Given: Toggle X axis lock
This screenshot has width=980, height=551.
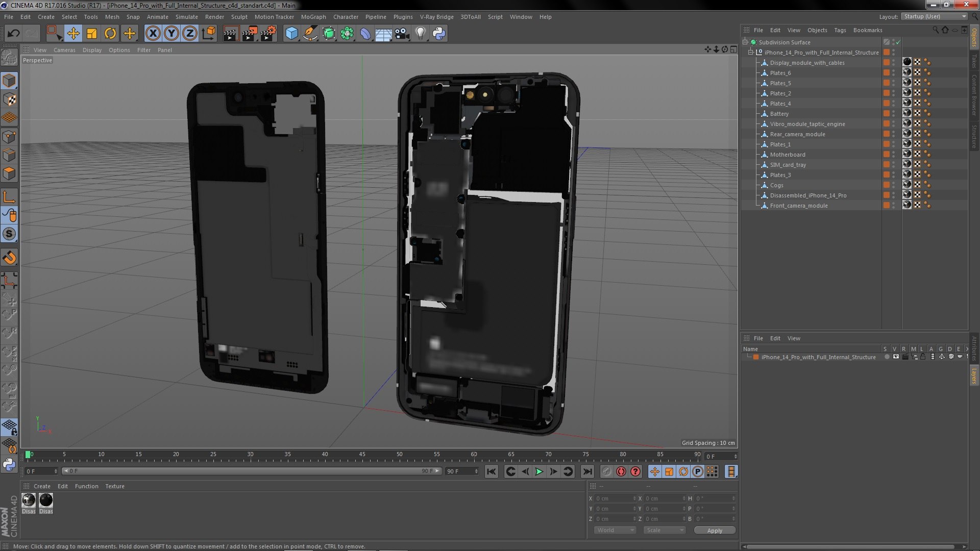Looking at the screenshot, I should click(153, 34).
